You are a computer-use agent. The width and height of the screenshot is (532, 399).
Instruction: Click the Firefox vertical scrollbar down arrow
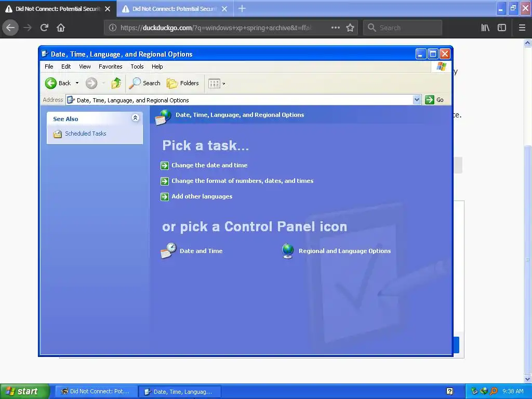[528, 379]
